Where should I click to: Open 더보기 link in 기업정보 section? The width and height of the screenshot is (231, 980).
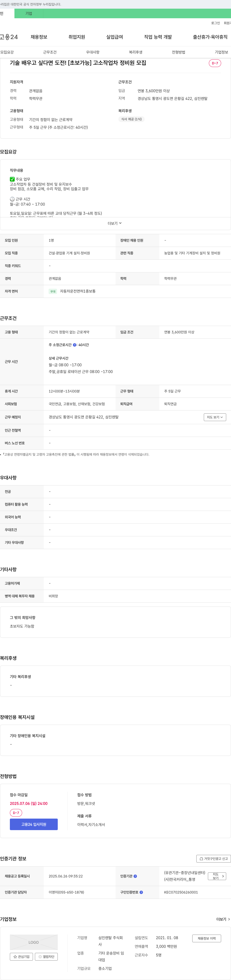[x=223, y=919]
